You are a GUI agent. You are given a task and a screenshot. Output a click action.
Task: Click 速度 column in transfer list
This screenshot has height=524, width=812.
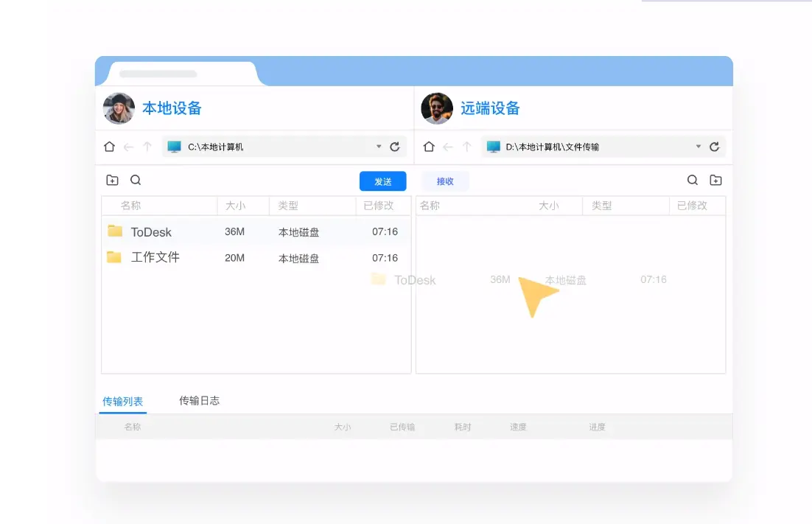tap(518, 427)
